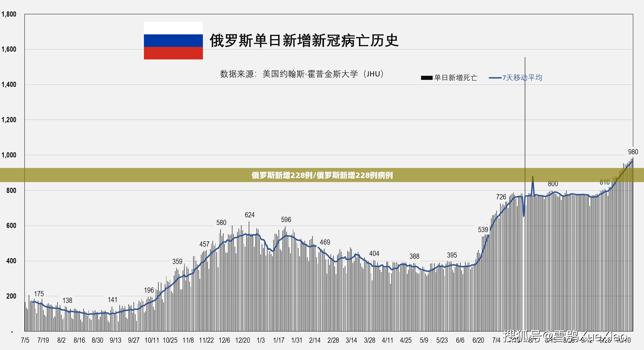Click the 141 data label
The height and width of the screenshot is (350, 644).
click(x=112, y=300)
